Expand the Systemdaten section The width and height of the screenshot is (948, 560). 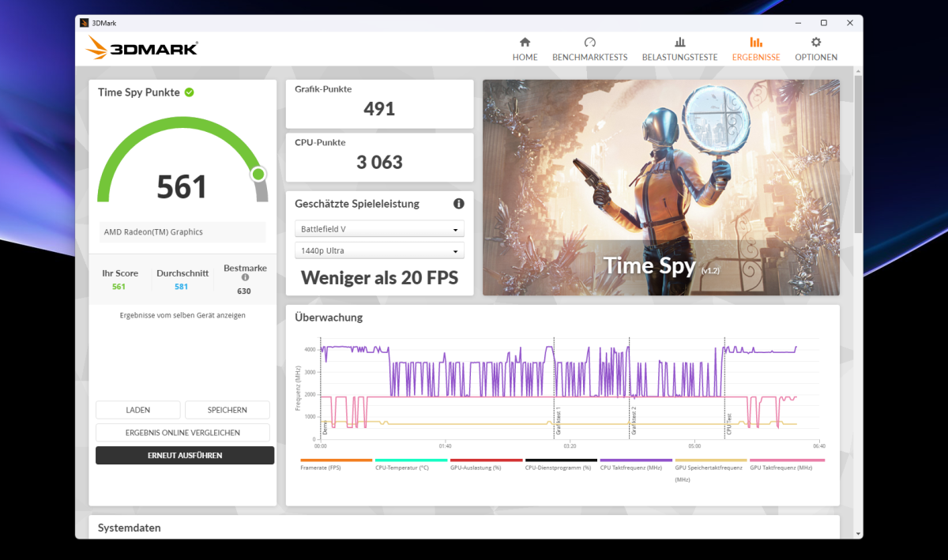pyautogui.click(x=130, y=528)
